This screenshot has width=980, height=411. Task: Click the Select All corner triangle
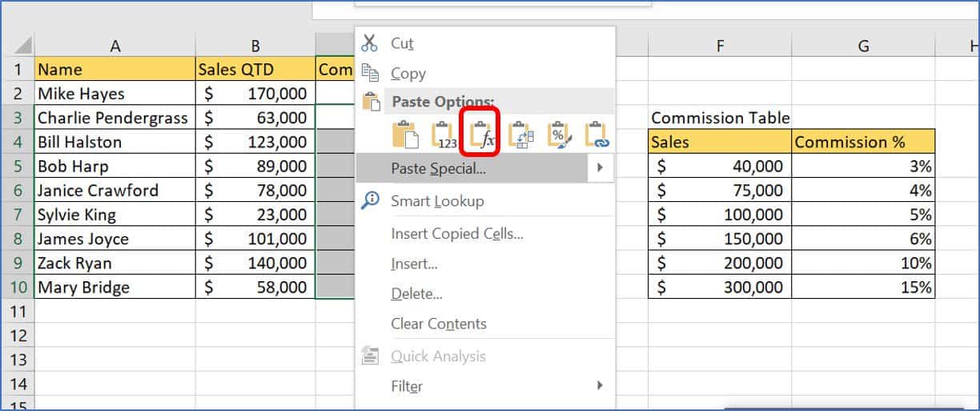23,46
